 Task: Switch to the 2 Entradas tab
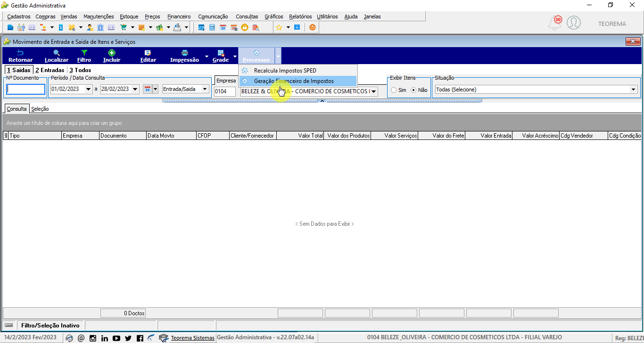(50, 70)
